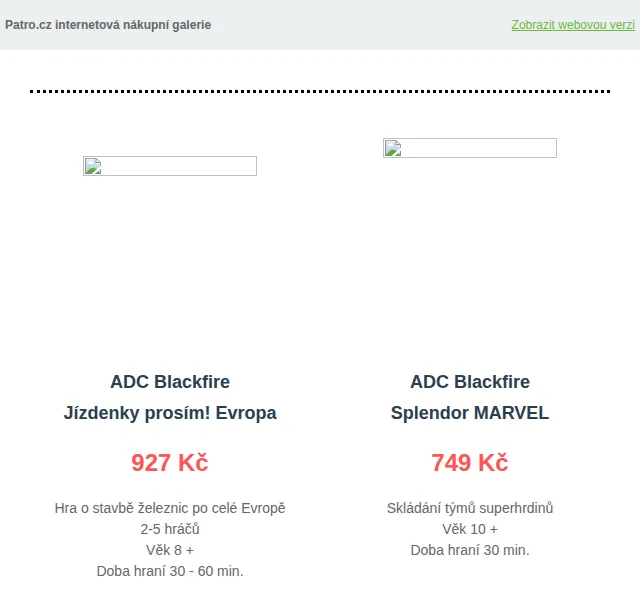Click "Doba hraní 30 min." under Splendor
Viewport: 640px width, 600px height.
(470, 550)
